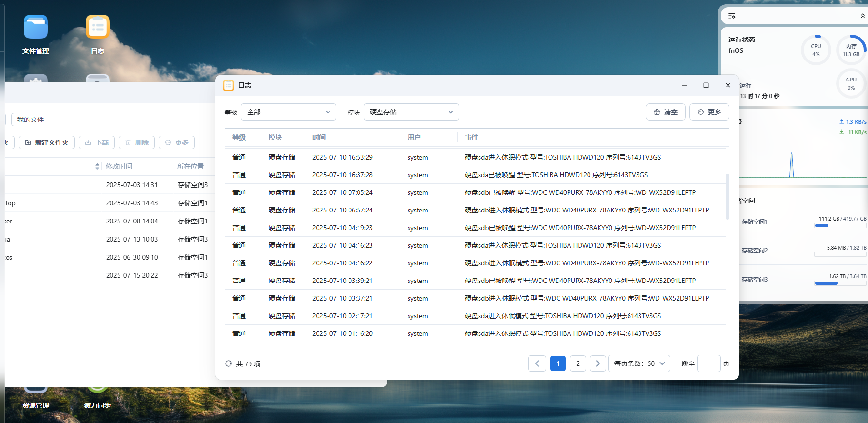
Task: Click the GPU 0% gauge
Action: [851, 83]
